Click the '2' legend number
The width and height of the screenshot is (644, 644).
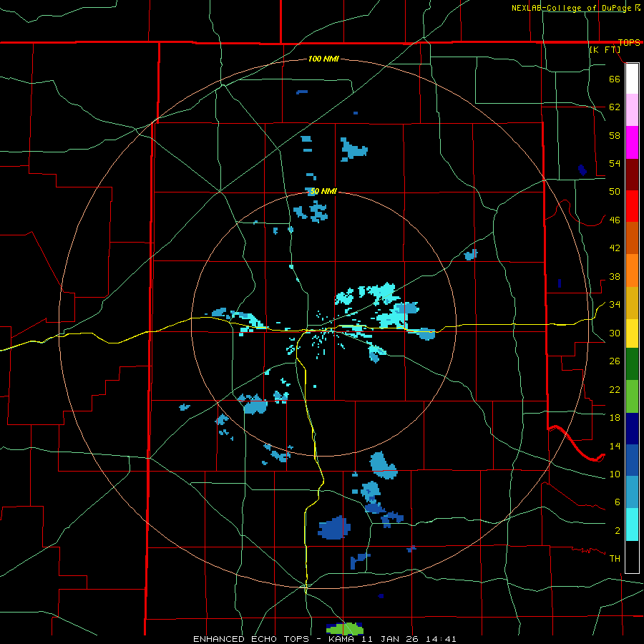coord(618,531)
